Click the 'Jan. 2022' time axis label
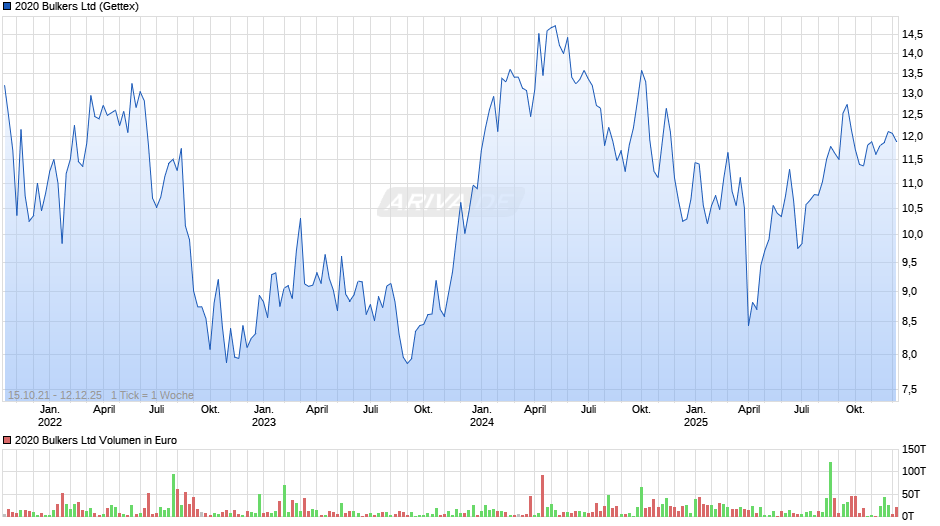This screenshot has height=526, width=940. pyautogui.click(x=50, y=416)
